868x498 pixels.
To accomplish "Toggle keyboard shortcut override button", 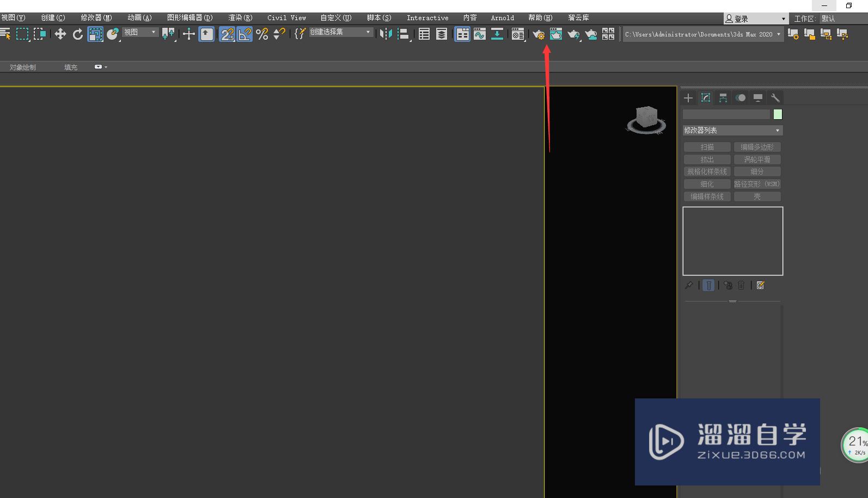I will [x=206, y=34].
